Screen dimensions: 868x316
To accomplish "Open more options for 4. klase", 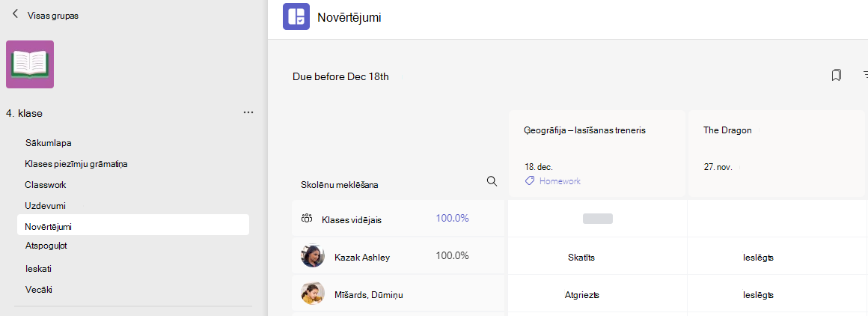I will click(248, 112).
